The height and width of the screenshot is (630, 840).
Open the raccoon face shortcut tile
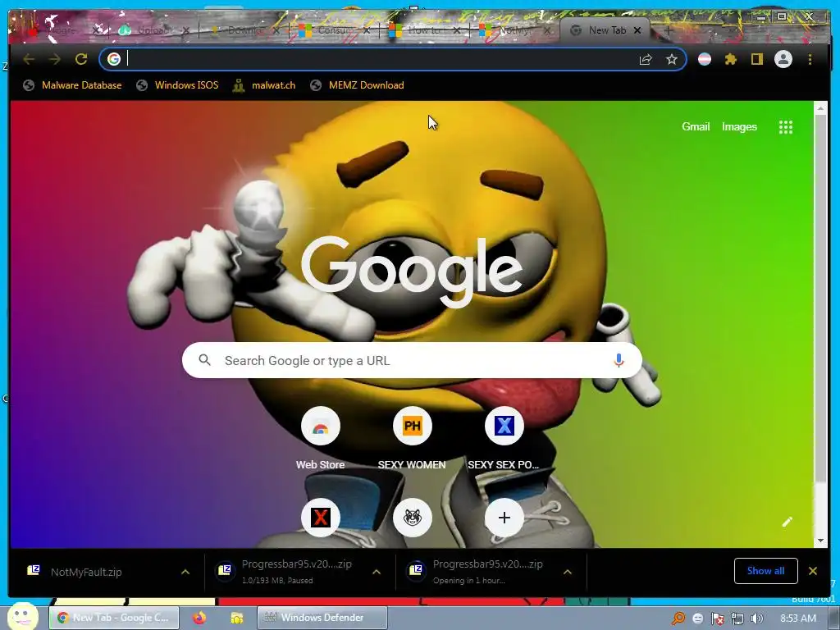click(412, 518)
